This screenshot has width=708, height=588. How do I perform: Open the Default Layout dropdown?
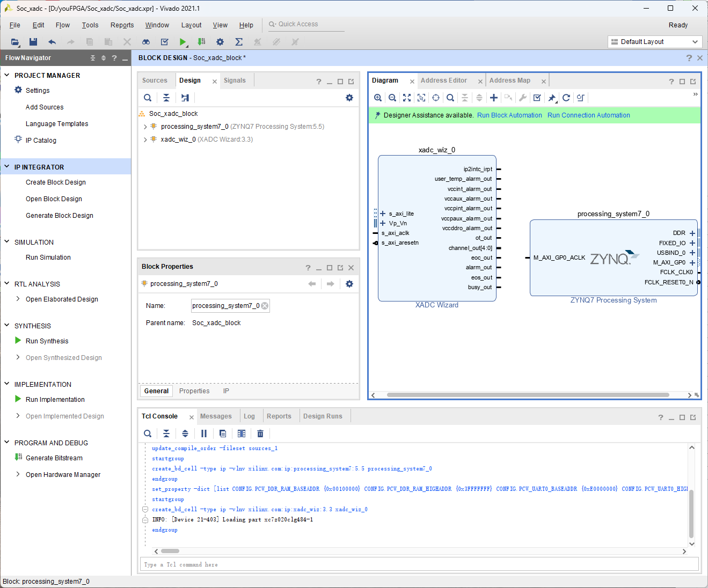655,42
